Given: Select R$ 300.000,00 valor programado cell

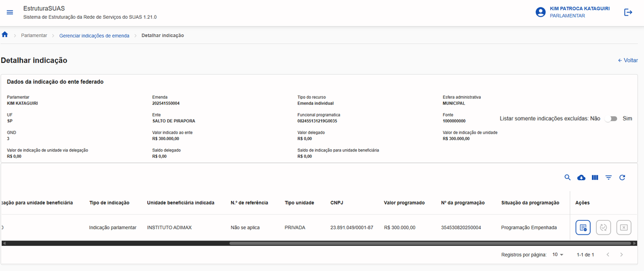Looking at the screenshot, I should click(x=400, y=228).
